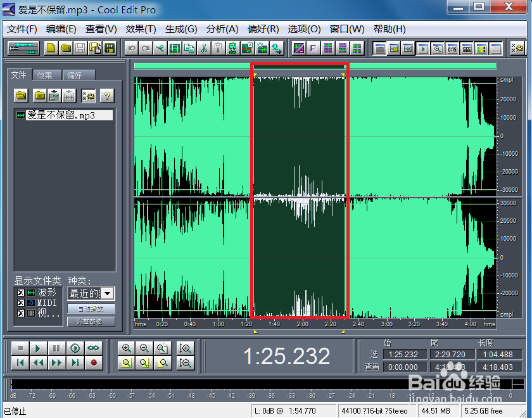Click the view start field 0:00.000

tap(405, 367)
